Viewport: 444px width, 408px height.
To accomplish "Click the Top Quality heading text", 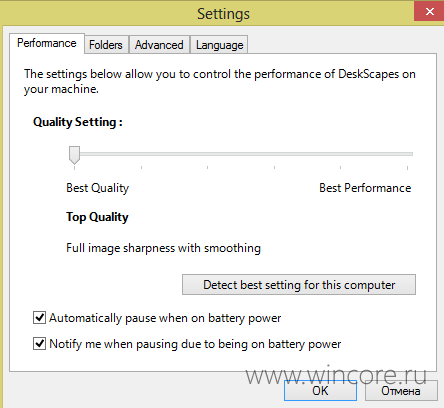I will click(97, 217).
